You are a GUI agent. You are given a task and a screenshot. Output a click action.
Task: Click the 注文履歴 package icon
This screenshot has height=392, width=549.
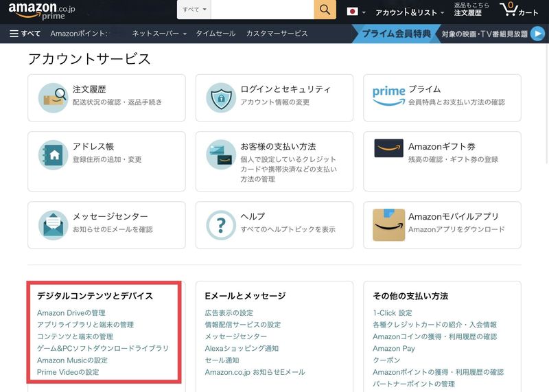coord(54,97)
